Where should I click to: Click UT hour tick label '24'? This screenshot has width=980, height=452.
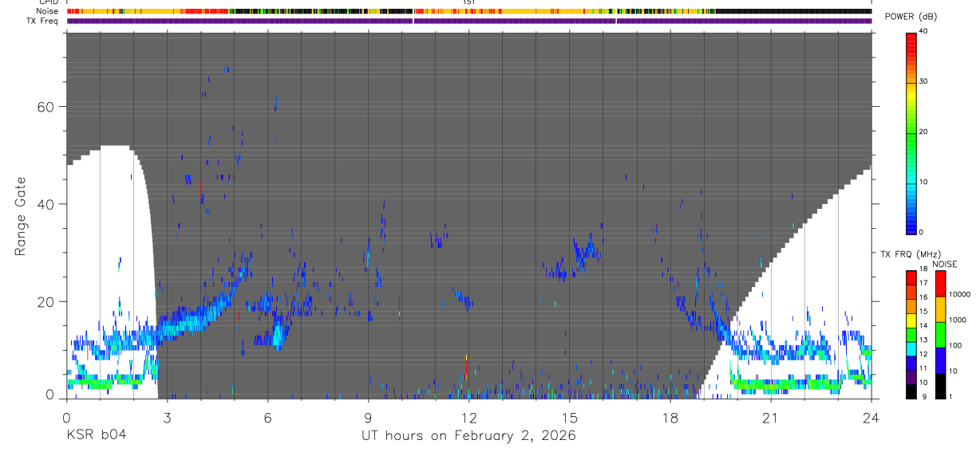tap(871, 417)
